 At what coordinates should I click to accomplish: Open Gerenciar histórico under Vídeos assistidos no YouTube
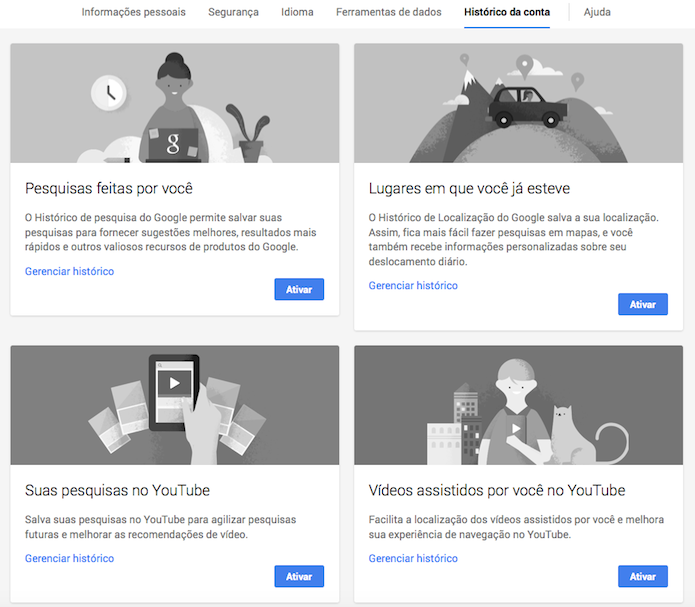click(413, 558)
